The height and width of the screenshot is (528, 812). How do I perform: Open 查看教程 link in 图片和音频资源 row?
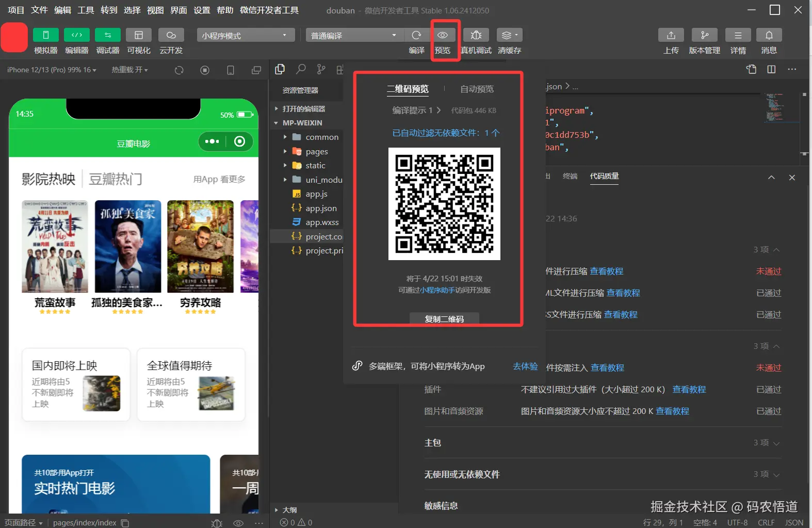[672, 411]
